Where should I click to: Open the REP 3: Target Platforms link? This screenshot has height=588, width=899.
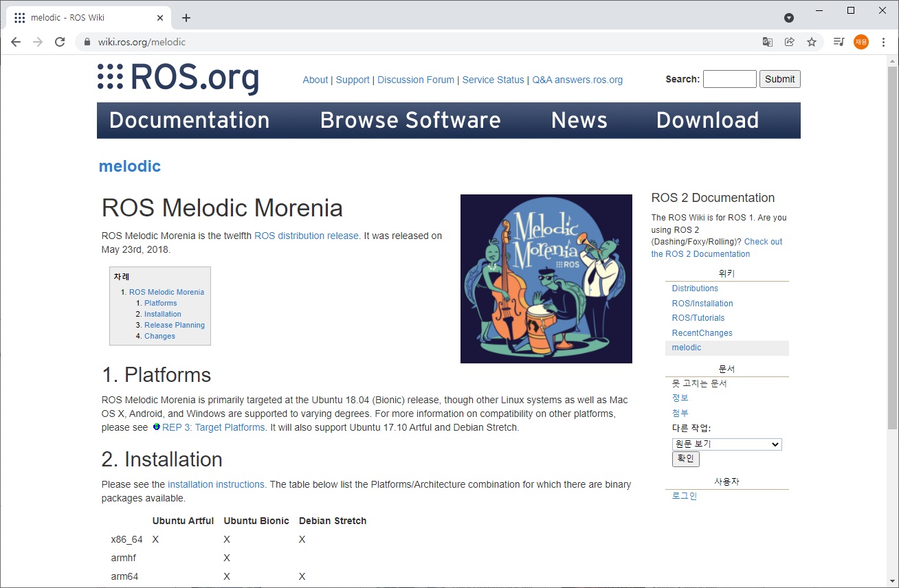[214, 427]
